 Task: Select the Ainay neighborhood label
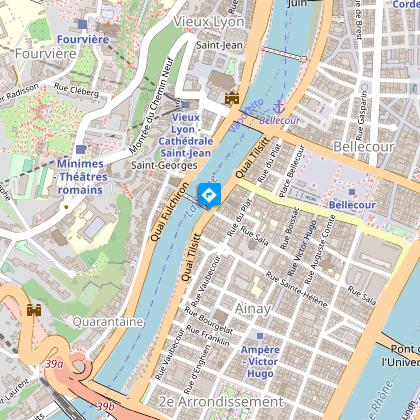253,309
